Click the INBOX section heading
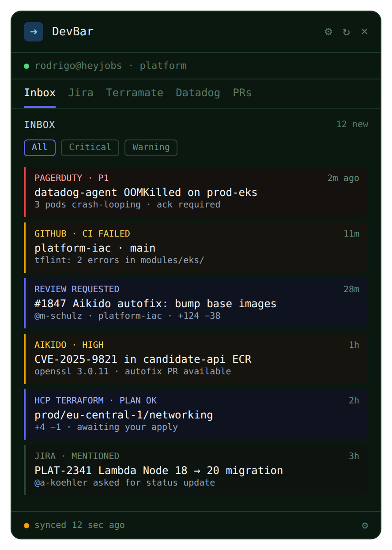Screen dimensions: 392x550 (39, 124)
